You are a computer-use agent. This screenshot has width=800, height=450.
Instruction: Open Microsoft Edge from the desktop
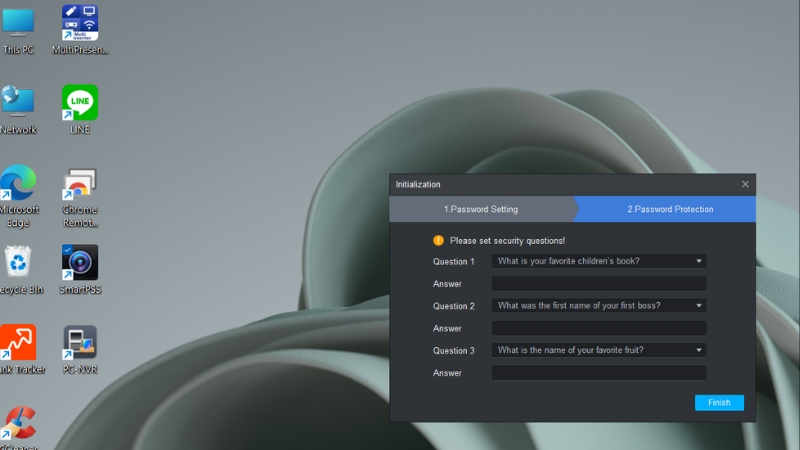[18, 184]
